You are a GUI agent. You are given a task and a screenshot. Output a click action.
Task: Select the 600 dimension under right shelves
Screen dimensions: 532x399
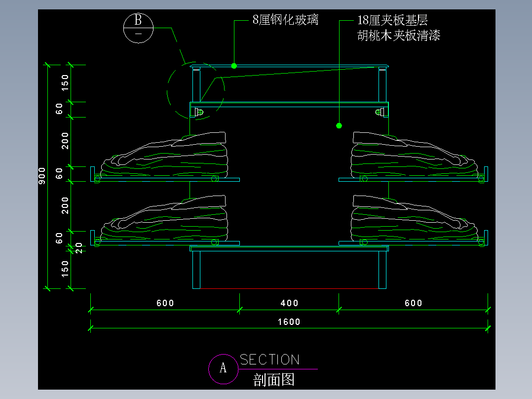[414, 303]
